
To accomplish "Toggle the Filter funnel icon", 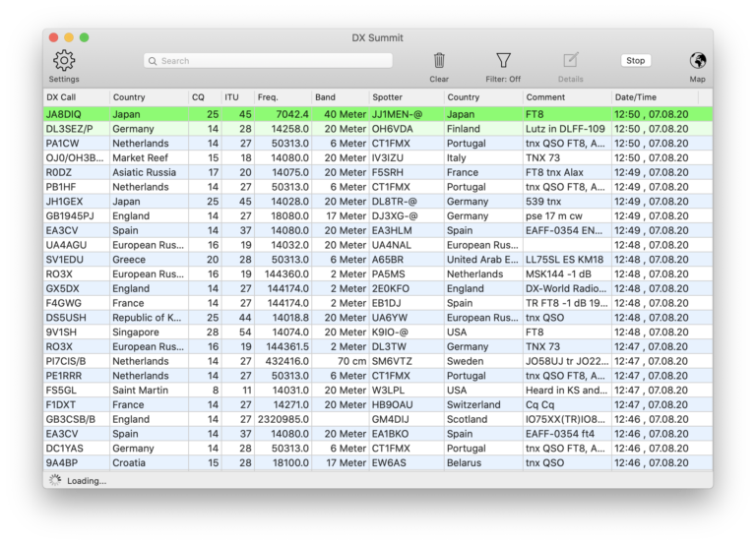I will [503, 61].
